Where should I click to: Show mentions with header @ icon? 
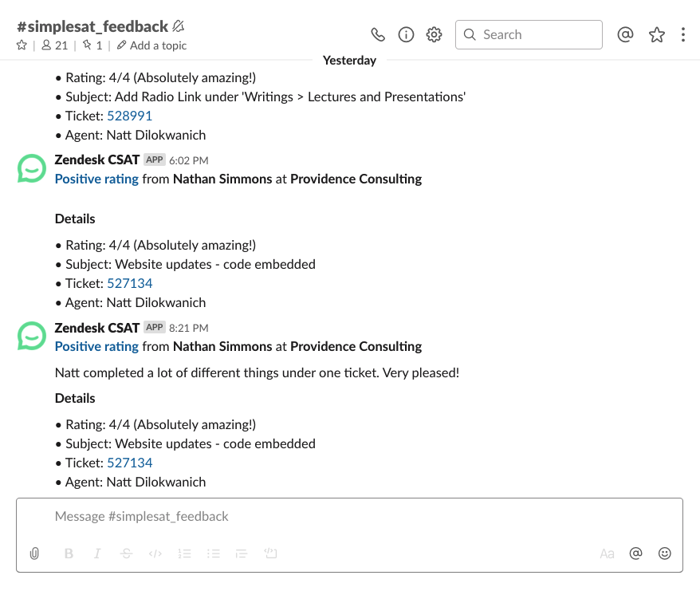625,34
